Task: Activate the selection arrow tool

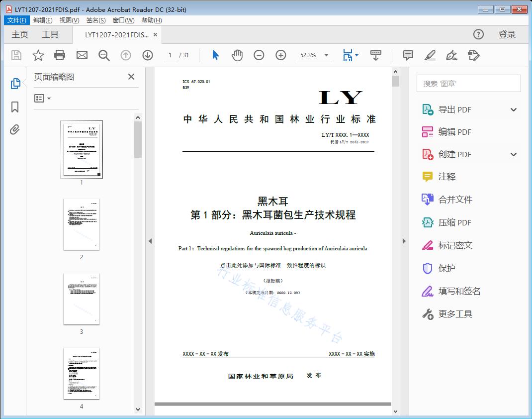Action: click(x=215, y=55)
